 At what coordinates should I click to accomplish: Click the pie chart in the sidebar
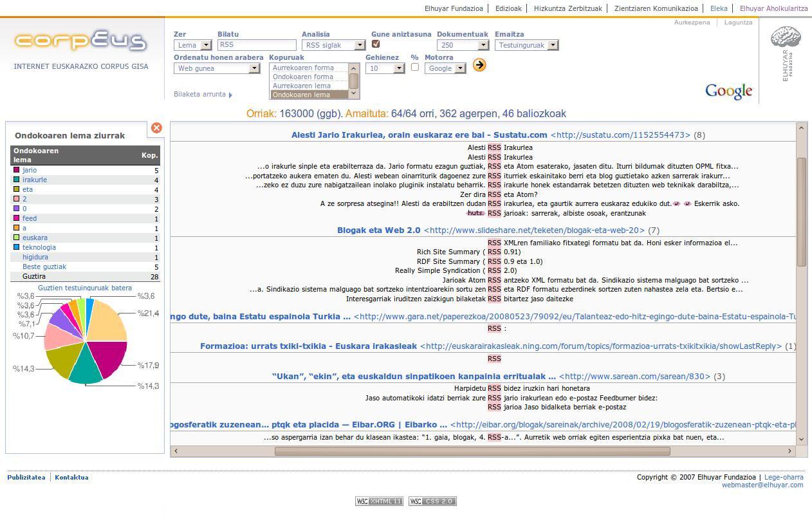click(x=86, y=341)
